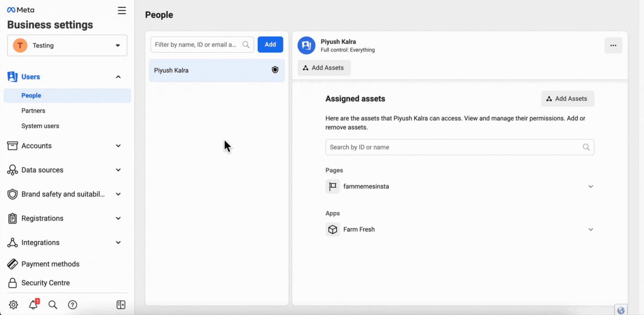Open notifications bell with red badge
The width and height of the screenshot is (644, 315).
point(34,304)
